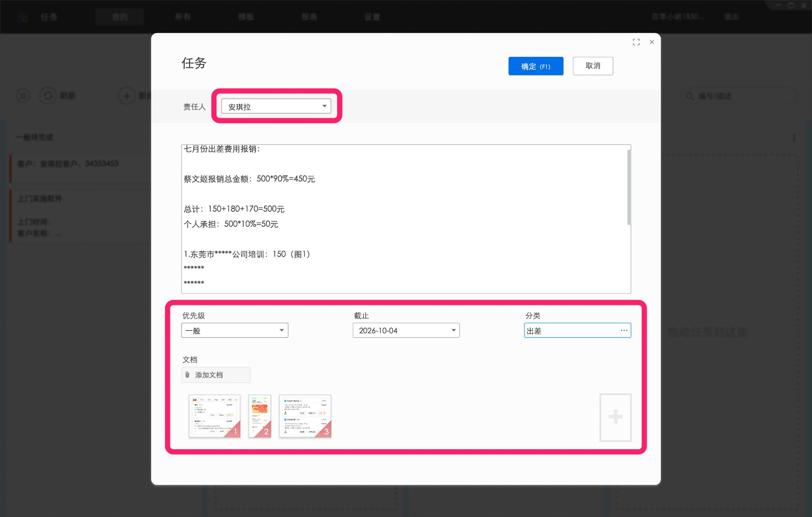This screenshot has height=517, width=812.
Task: Click the 刷新 refresh icon in background toolbar
Action: tap(48, 96)
